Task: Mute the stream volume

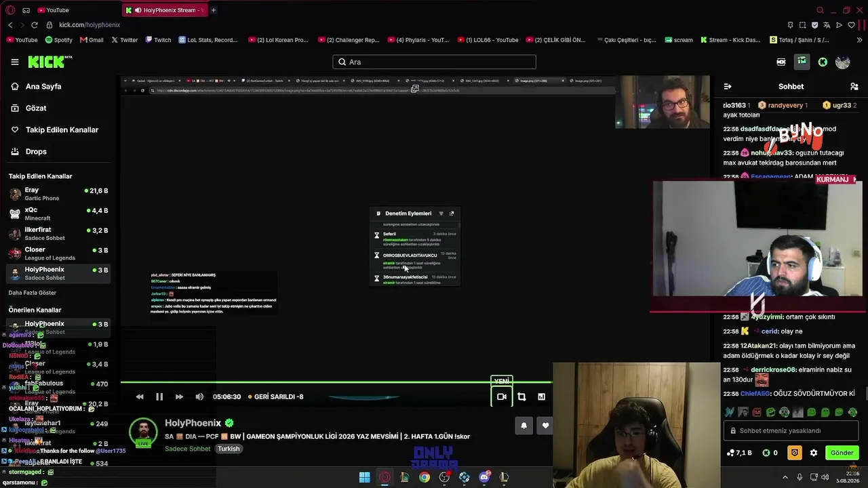Action: (199, 396)
